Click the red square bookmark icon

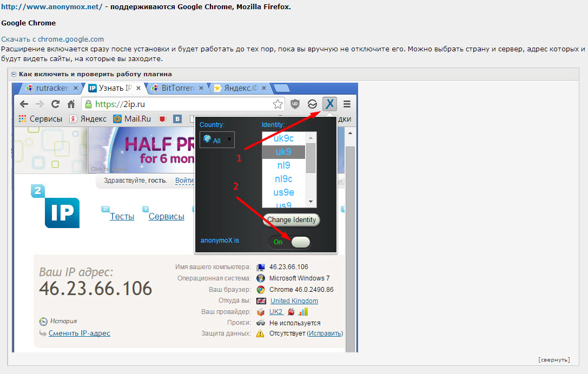point(162,119)
